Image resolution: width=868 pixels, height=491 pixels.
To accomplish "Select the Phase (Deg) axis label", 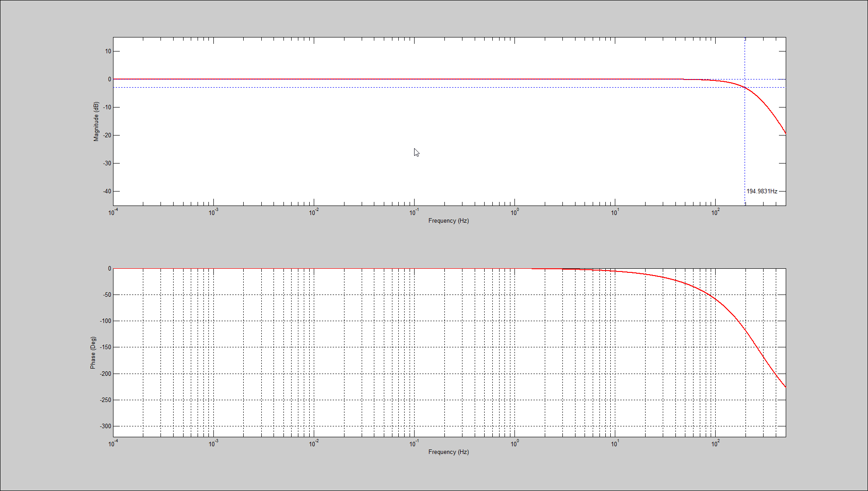I will (93, 353).
